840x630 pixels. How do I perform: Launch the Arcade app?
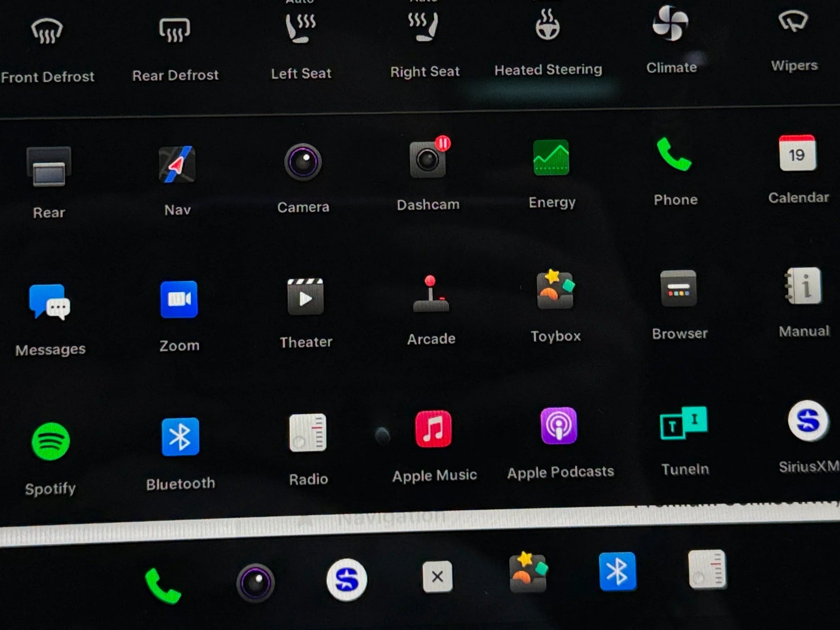(x=431, y=293)
